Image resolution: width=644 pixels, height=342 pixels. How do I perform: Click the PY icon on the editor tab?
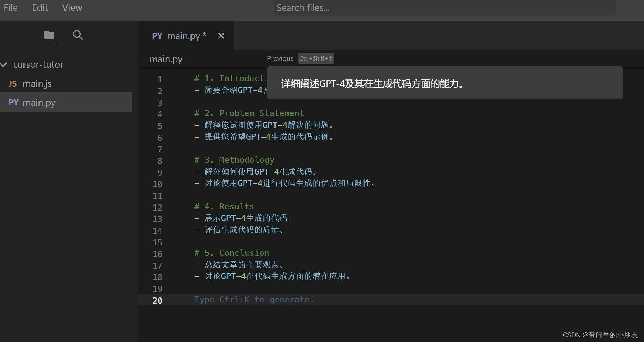(x=157, y=36)
